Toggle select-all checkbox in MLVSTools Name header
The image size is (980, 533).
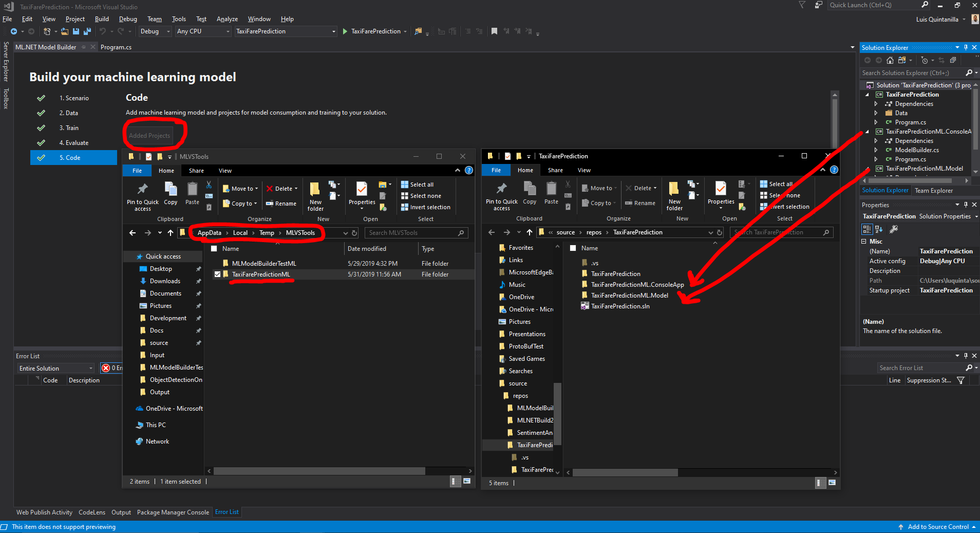[x=215, y=249]
